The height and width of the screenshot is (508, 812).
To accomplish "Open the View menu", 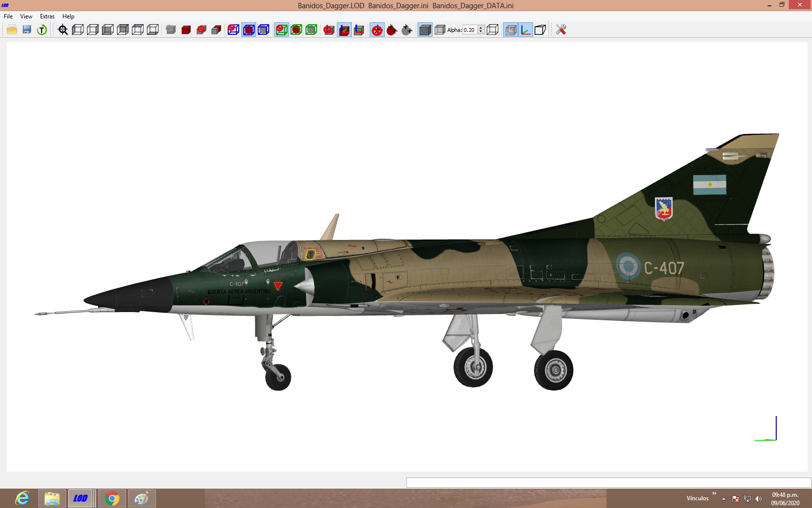I will [x=26, y=16].
